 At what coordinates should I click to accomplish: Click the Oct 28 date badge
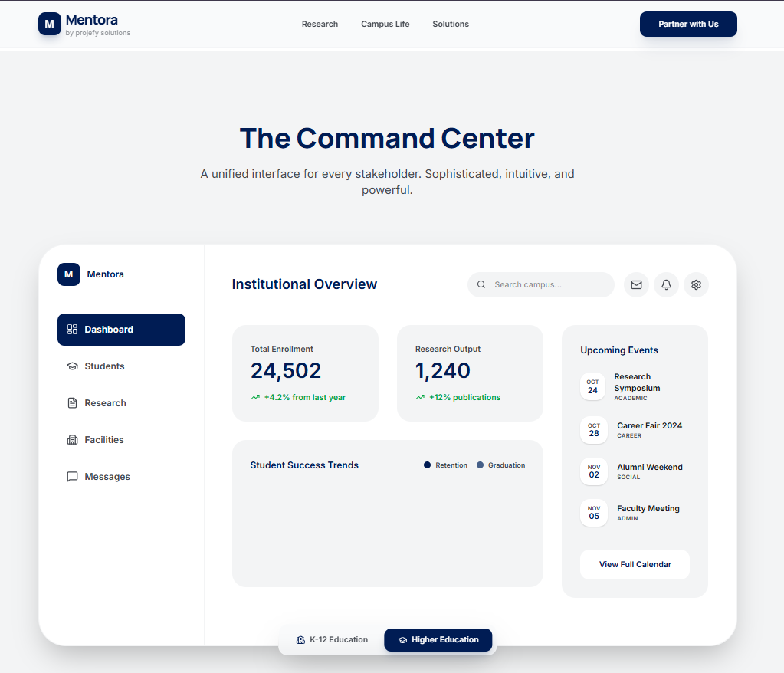[x=594, y=430]
